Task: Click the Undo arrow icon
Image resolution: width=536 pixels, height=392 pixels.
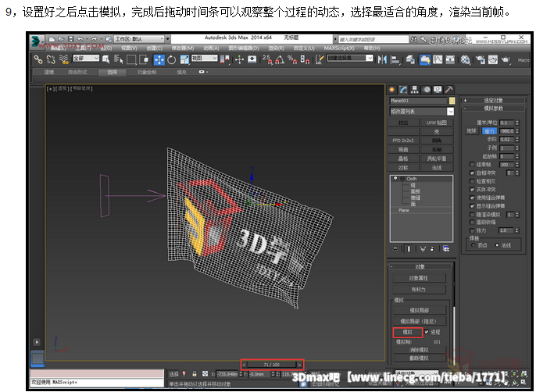Action: point(80,39)
